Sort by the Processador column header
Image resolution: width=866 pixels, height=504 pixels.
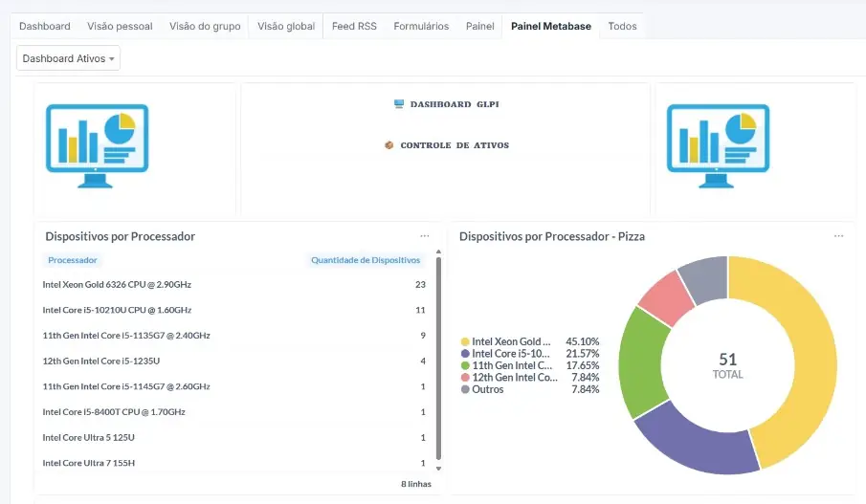[x=73, y=260]
